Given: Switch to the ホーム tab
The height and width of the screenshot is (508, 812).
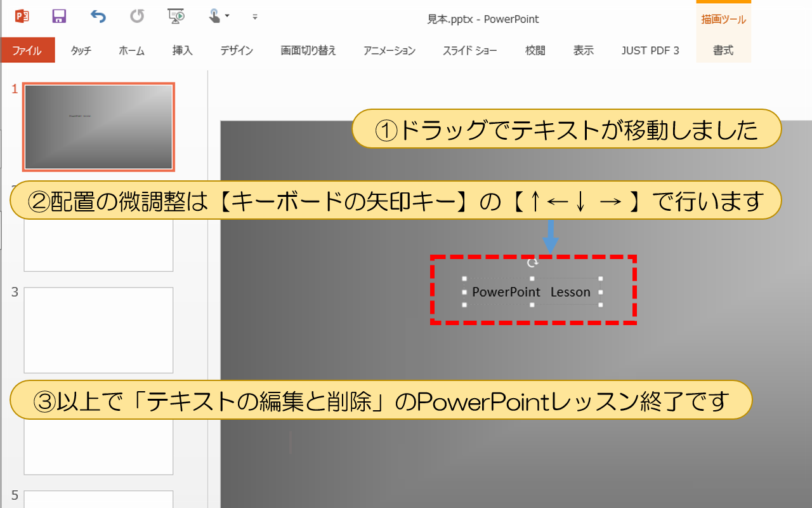Looking at the screenshot, I should pos(131,51).
